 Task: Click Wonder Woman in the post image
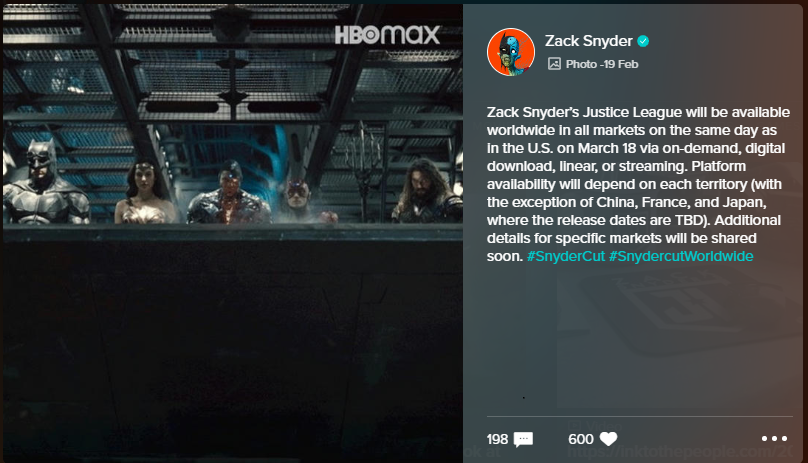coord(145,193)
